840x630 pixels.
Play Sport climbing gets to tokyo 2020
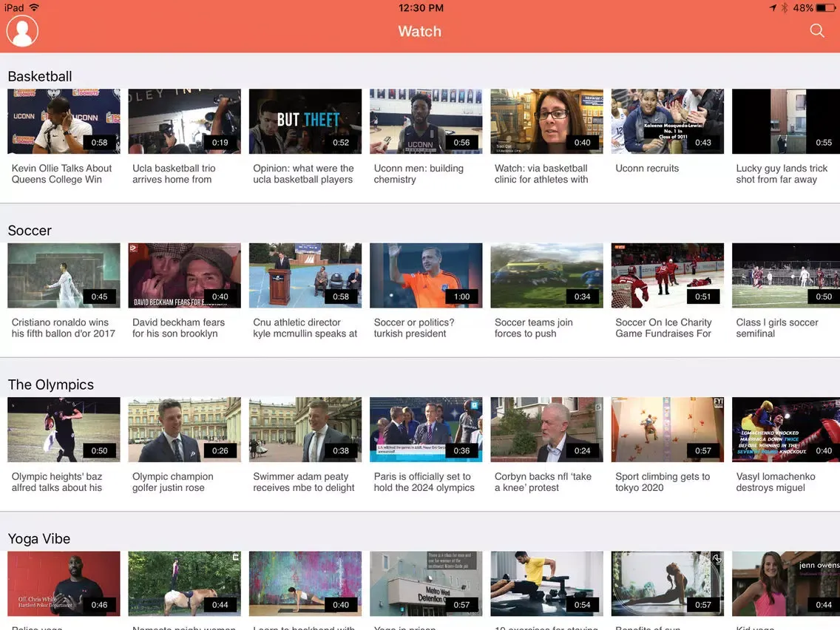coord(668,430)
